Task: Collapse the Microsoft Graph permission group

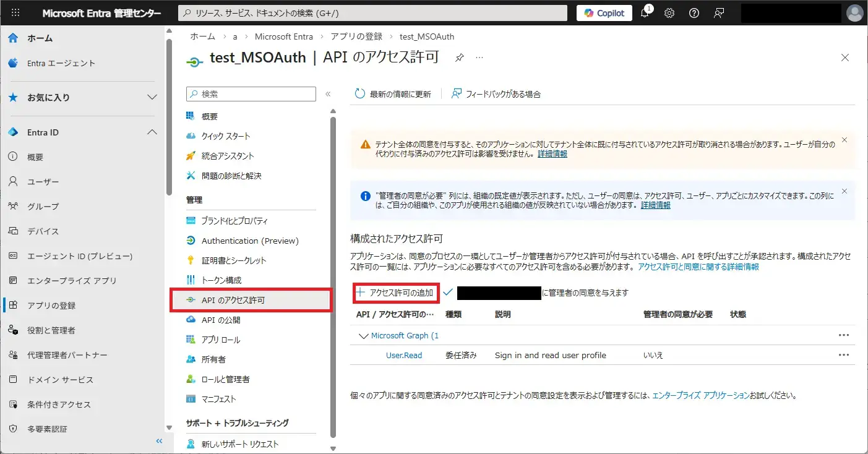Action: click(363, 336)
